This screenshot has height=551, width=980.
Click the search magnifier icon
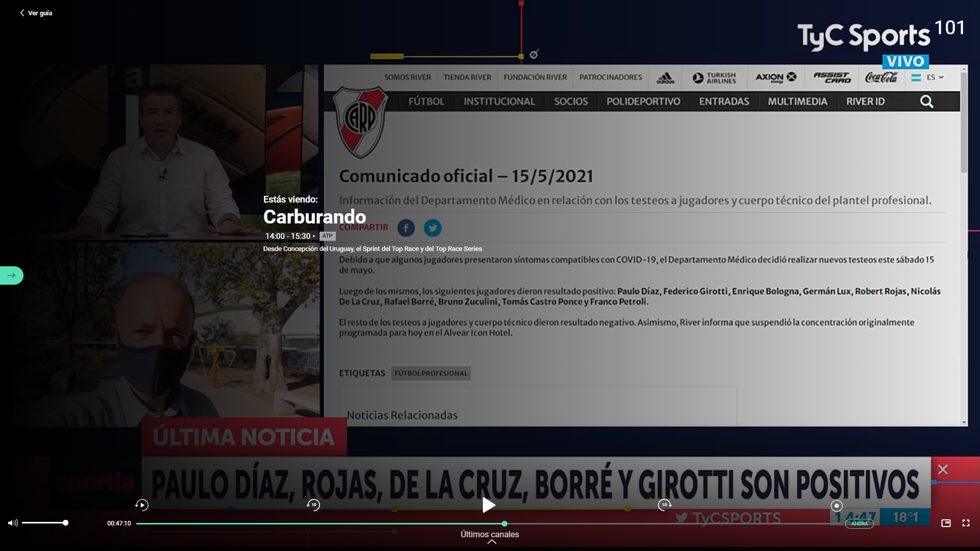pos(926,102)
